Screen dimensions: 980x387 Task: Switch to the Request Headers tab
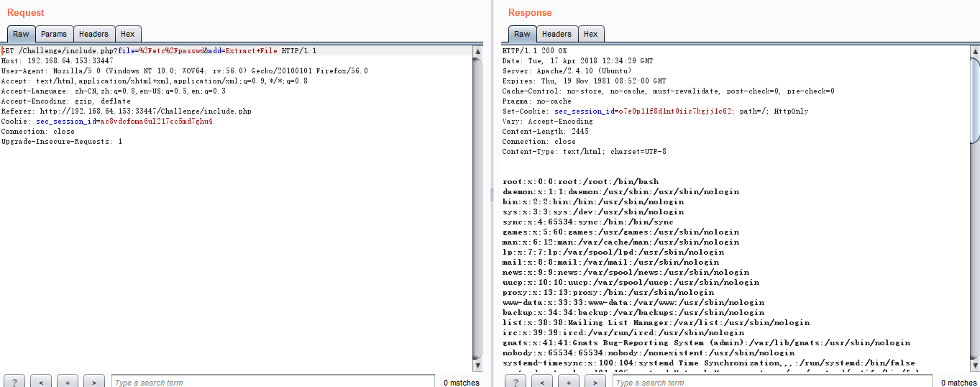(93, 34)
